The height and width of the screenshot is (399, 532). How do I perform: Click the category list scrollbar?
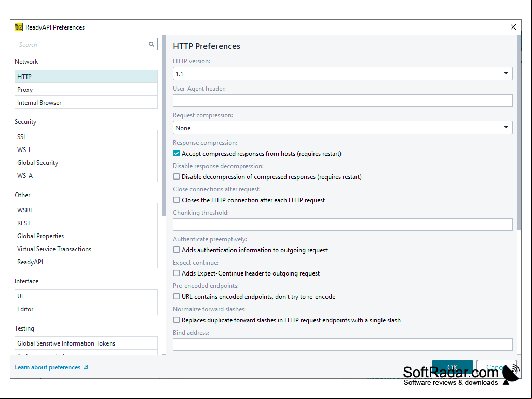(164, 126)
